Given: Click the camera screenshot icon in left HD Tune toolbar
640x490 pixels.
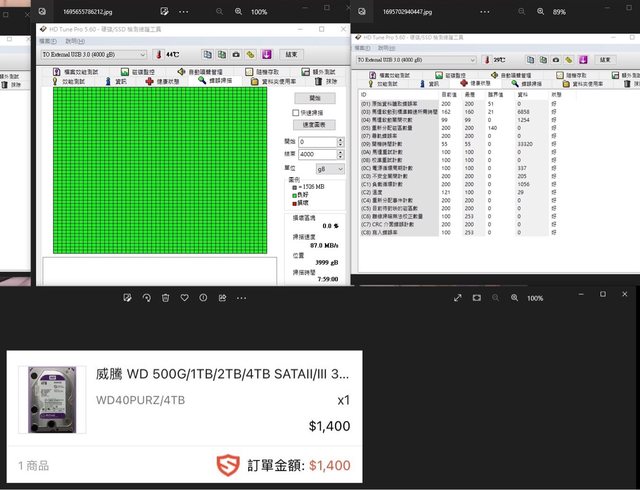Looking at the screenshot, I should pos(236,54).
